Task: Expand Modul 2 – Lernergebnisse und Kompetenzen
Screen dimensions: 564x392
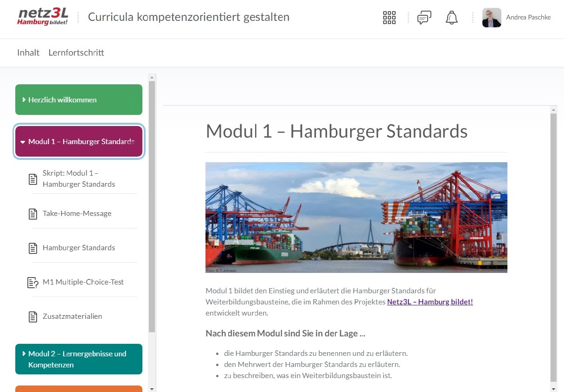Action: [x=79, y=359]
